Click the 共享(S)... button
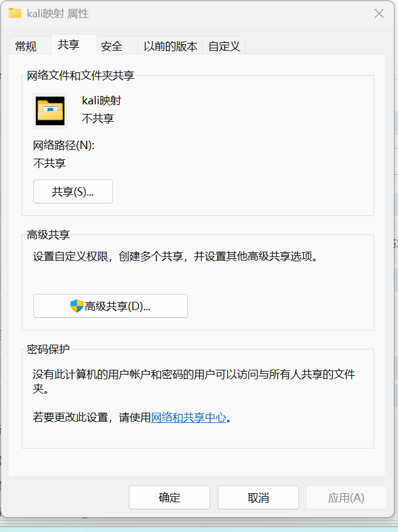Image resolution: width=398 pixels, height=532 pixels. [73, 191]
